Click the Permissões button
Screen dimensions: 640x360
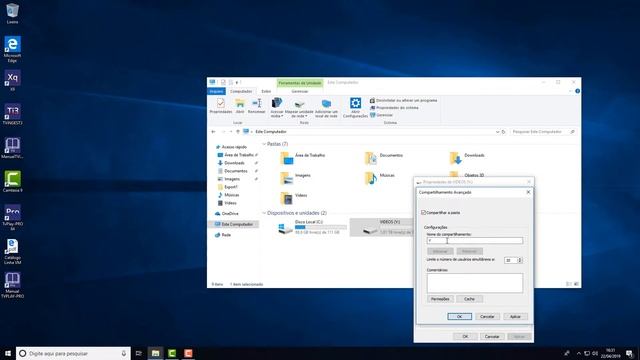tap(440, 299)
